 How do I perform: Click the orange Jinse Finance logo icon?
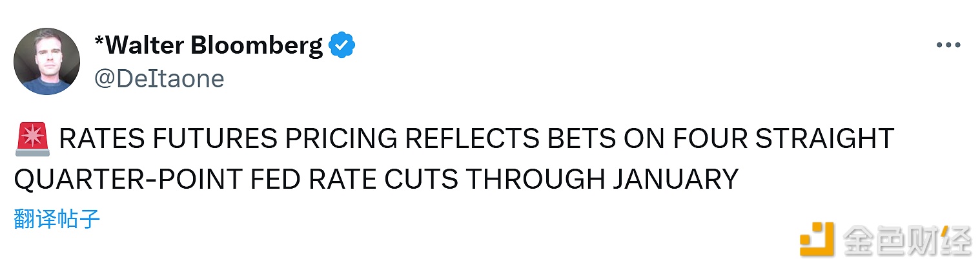coord(817,240)
